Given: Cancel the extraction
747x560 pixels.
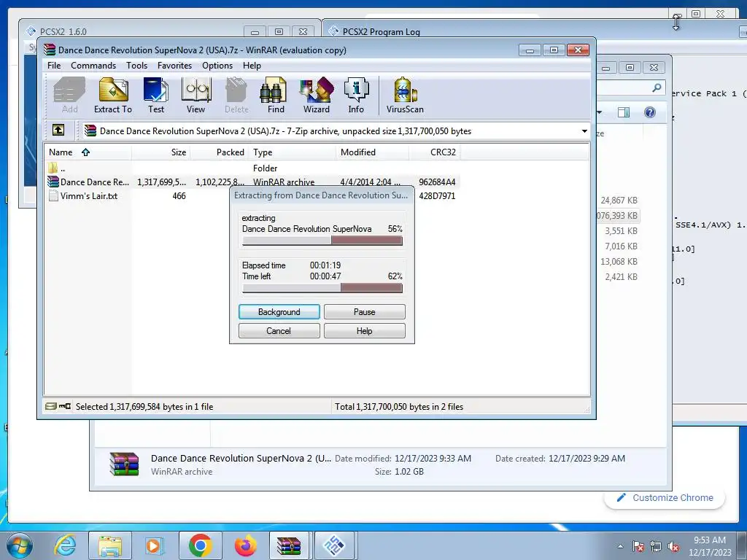Looking at the screenshot, I should [279, 331].
